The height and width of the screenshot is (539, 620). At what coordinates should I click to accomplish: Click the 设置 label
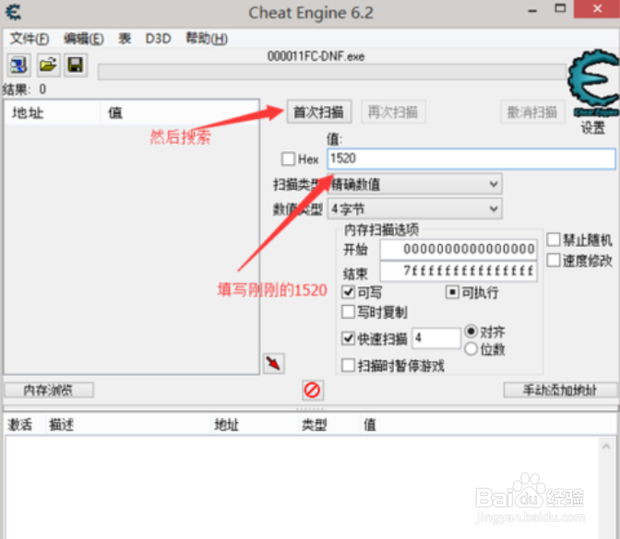coord(593,128)
